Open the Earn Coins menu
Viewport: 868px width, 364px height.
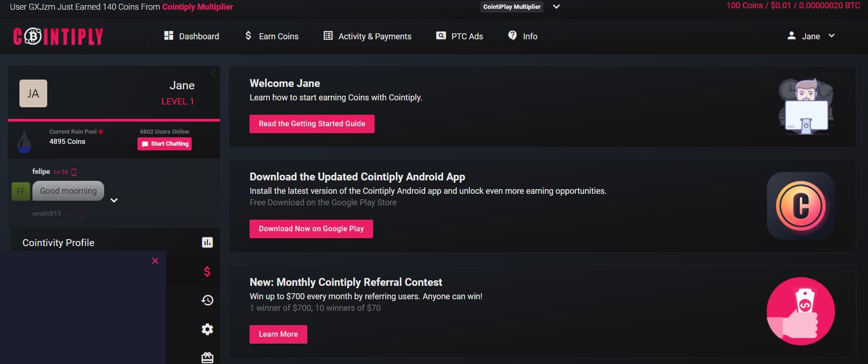click(271, 36)
